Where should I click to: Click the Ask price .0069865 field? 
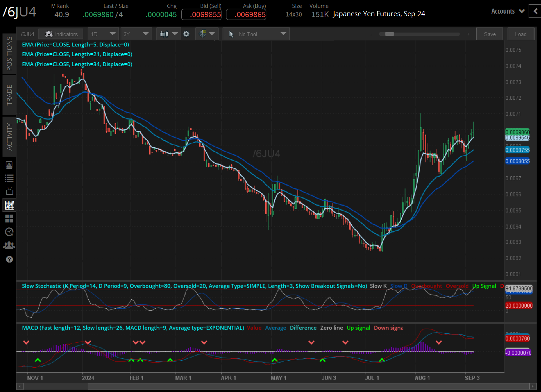[x=246, y=14]
